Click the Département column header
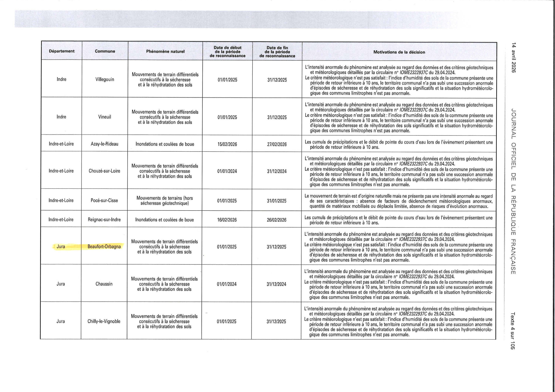 (x=62, y=51)
